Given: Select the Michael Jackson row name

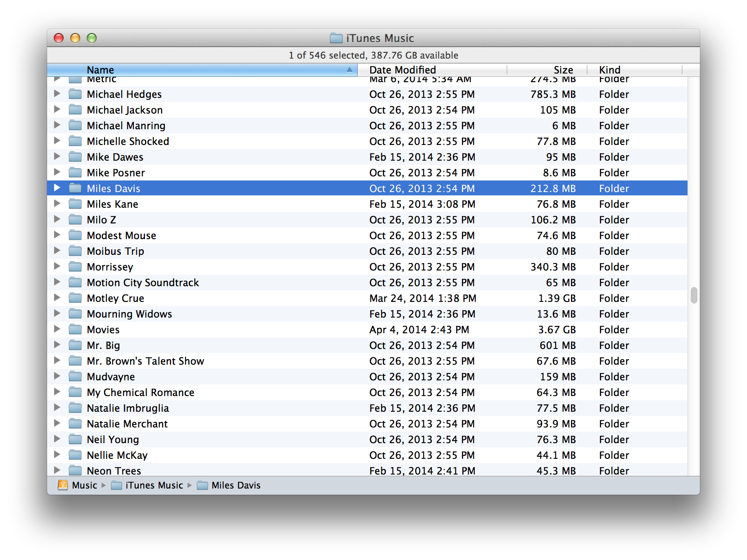Looking at the screenshot, I should click(x=125, y=110).
